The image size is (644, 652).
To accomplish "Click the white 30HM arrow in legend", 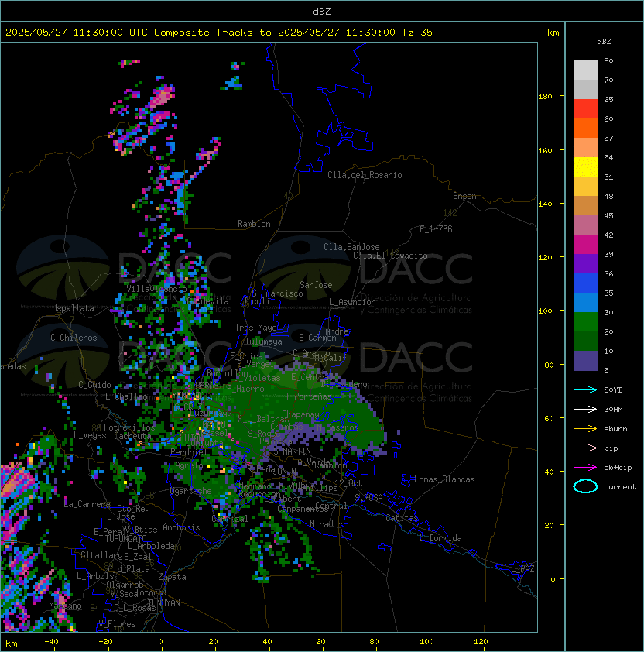I will [x=585, y=410].
